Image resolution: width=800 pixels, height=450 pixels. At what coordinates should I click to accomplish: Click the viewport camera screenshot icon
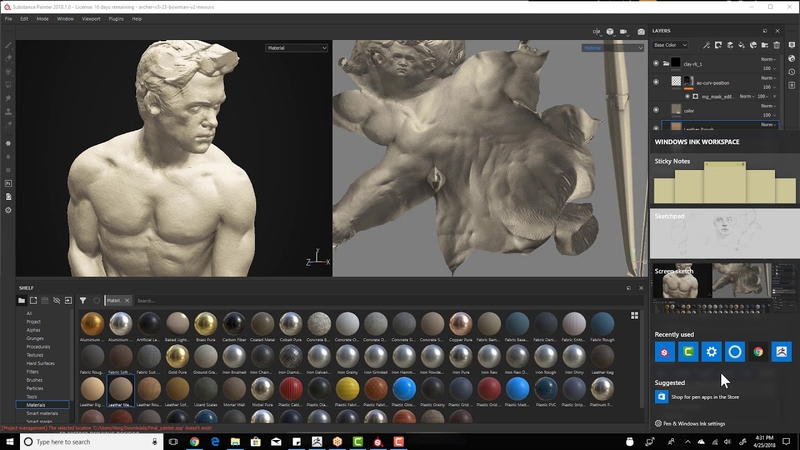(641, 32)
